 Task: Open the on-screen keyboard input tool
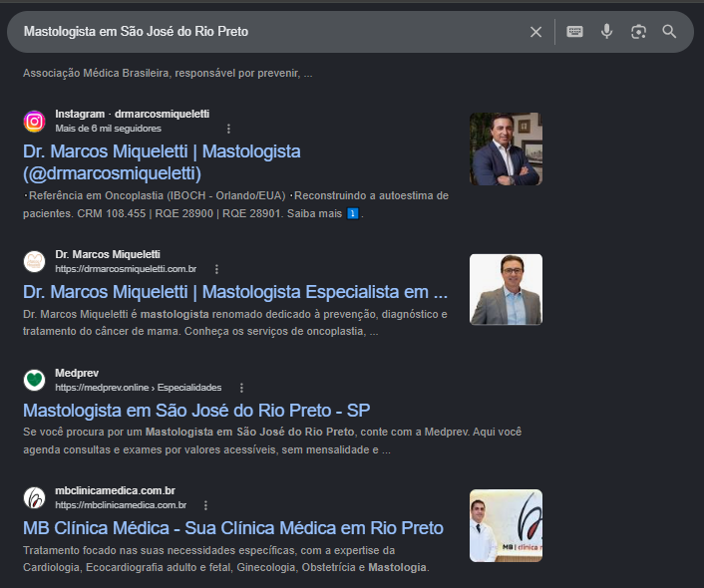(574, 32)
